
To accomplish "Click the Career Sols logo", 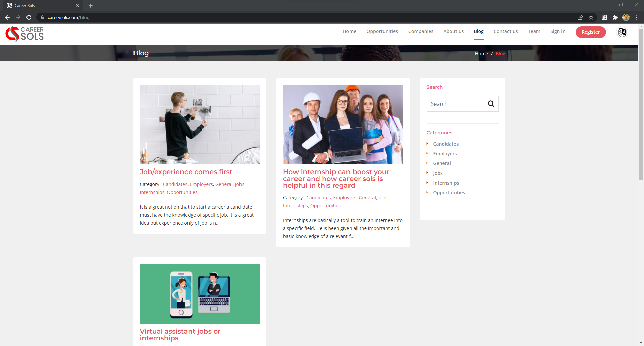I will point(24,34).
